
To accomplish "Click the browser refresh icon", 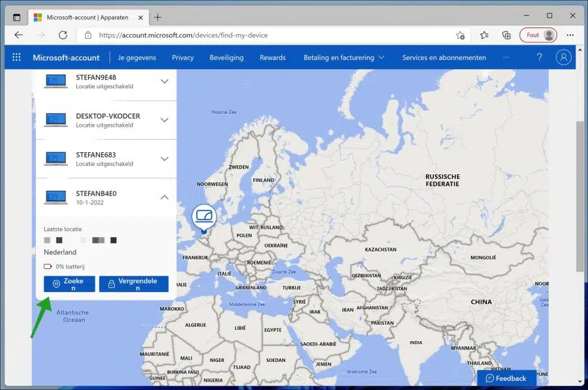I will tap(63, 35).
